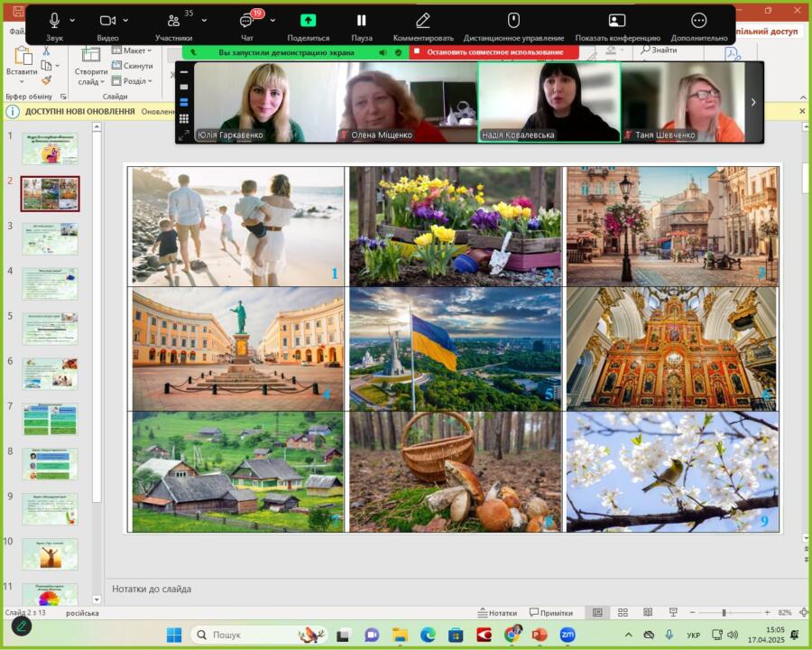Switch to Slide Sorter view icon
812x650 pixels.
coord(623,613)
